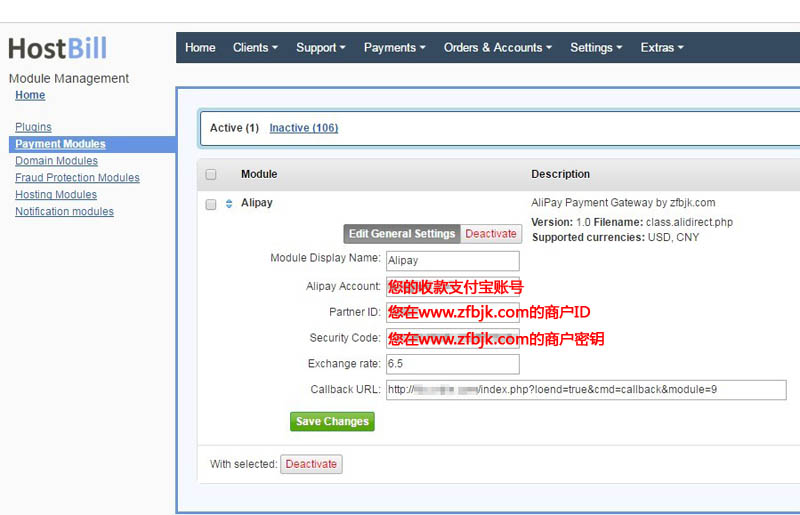Click the green Save Changes button
The image size is (800, 515).
click(332, 422)
